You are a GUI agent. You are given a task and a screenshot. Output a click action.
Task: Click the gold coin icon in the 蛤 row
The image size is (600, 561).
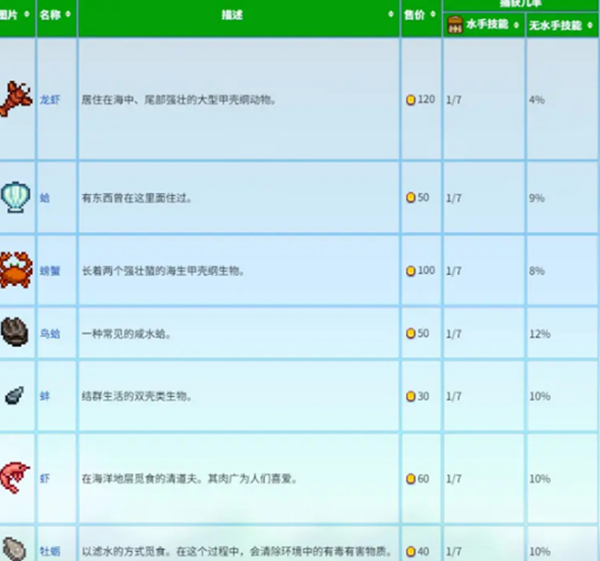[411, 197]
